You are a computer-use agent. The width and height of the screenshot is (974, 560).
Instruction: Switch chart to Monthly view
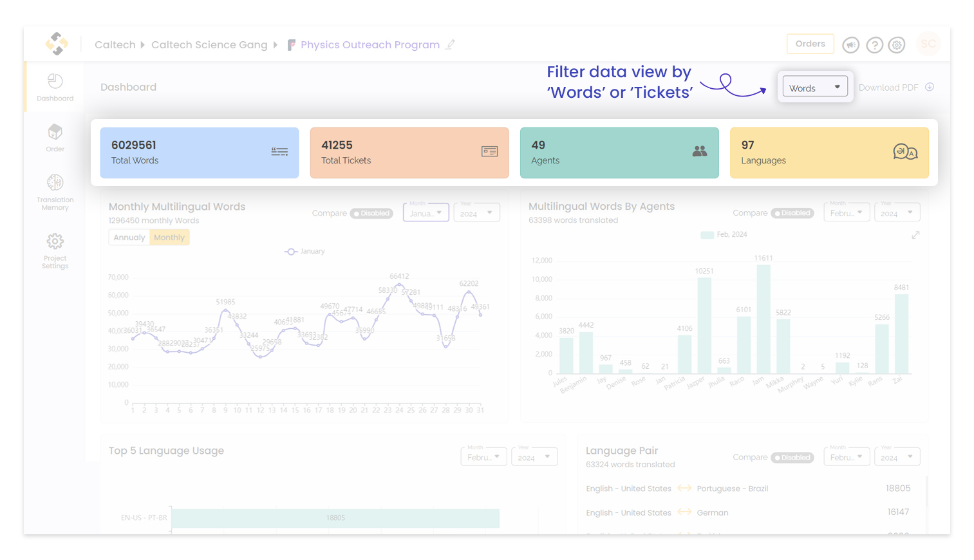coord(169,238)
